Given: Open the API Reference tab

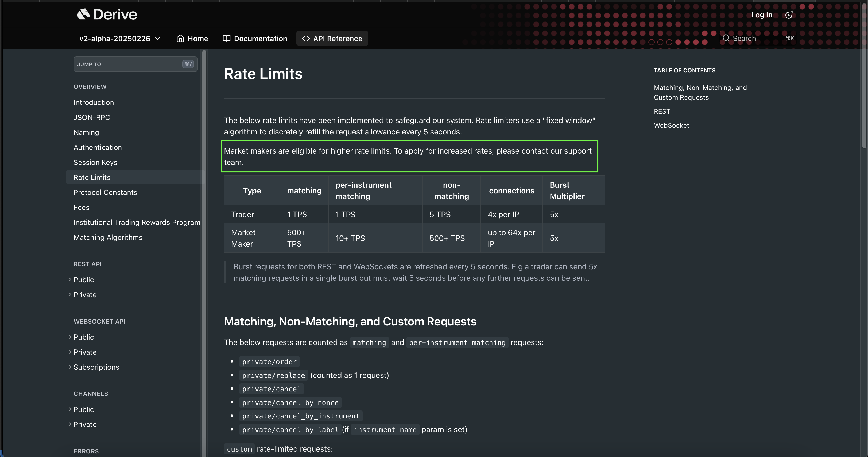Looking at the screenshot, I should 337,39.
